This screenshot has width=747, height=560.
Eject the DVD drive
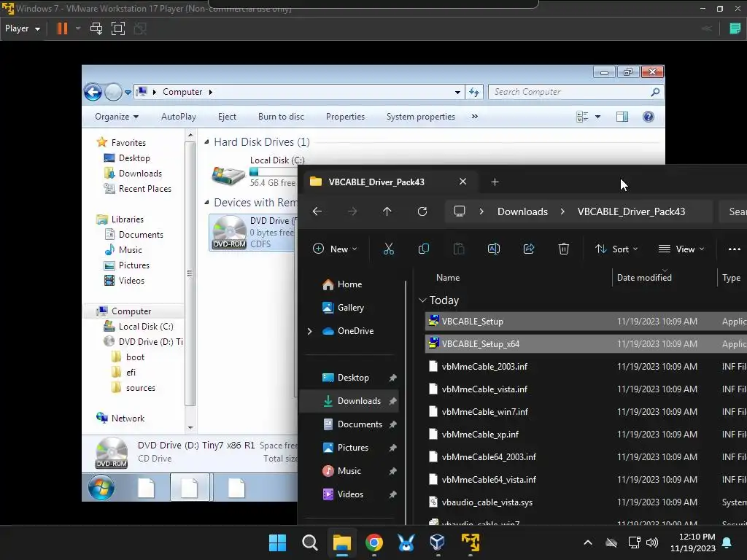tap(227, 117)
